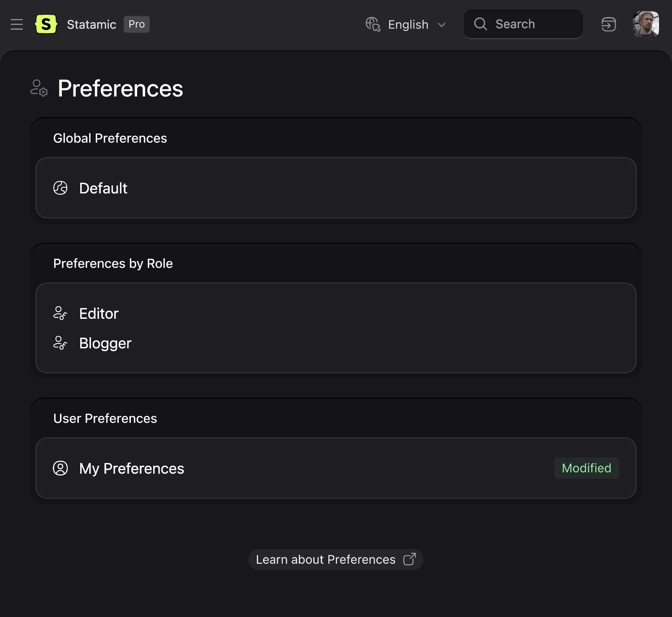Viewport: 672px width, 617px height.
Task: Click the search magnifier icon
Action: point(480,24)
